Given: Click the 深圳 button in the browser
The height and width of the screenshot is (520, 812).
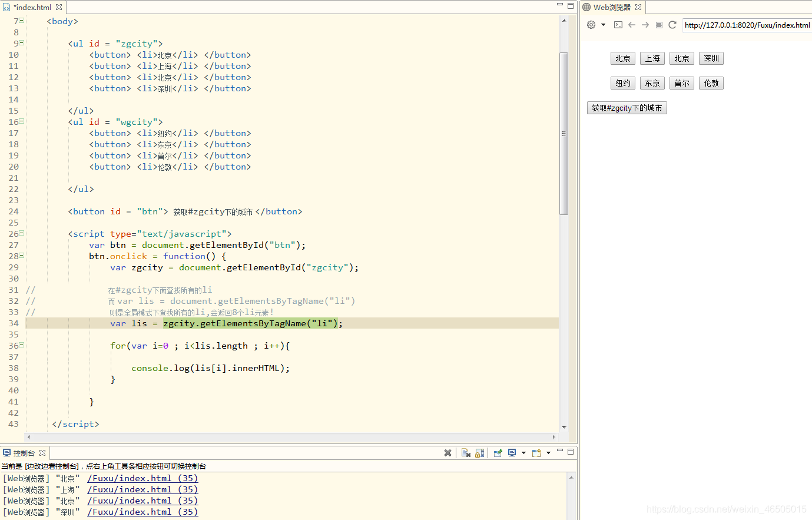Looking at the screenshot, I should click(711, 58).
